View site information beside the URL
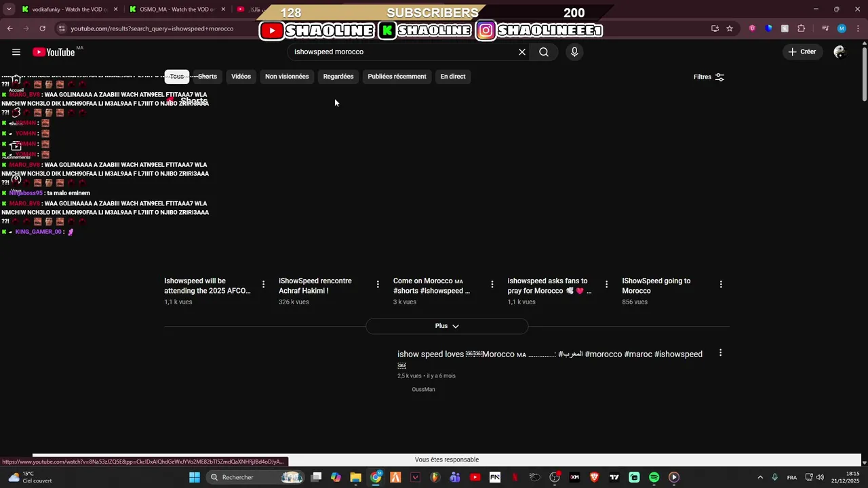This screenshot has height=488, width=868. point(62,28)
